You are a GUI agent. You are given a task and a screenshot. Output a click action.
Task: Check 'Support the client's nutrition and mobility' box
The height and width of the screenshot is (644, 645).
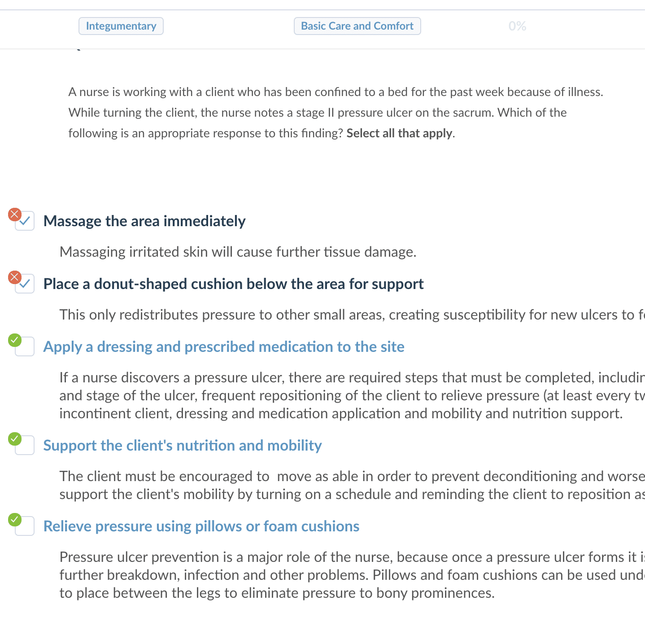26,446
